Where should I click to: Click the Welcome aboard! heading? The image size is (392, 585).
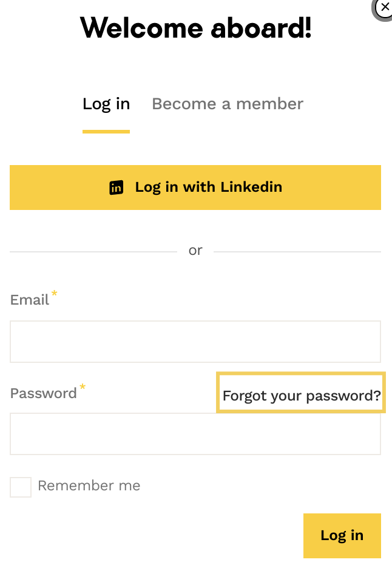coord(195,27)
